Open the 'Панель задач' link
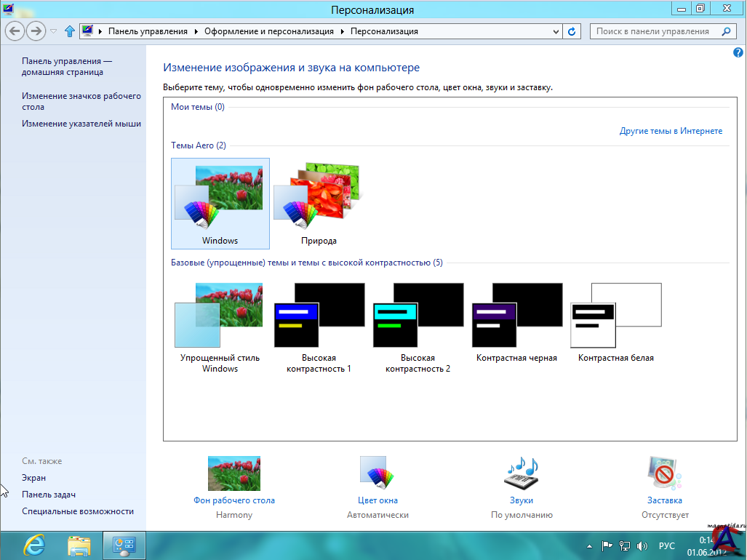Screen dimensions: 747x560 pos(49,495)
